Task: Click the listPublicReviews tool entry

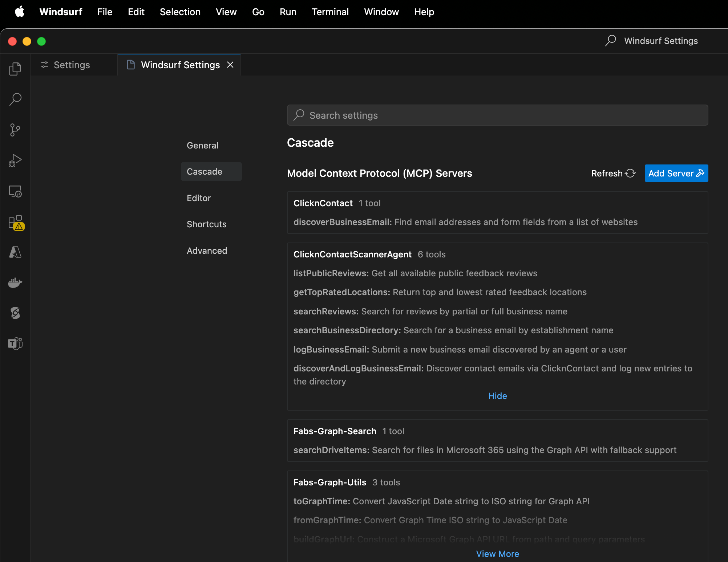Action: 415,273
